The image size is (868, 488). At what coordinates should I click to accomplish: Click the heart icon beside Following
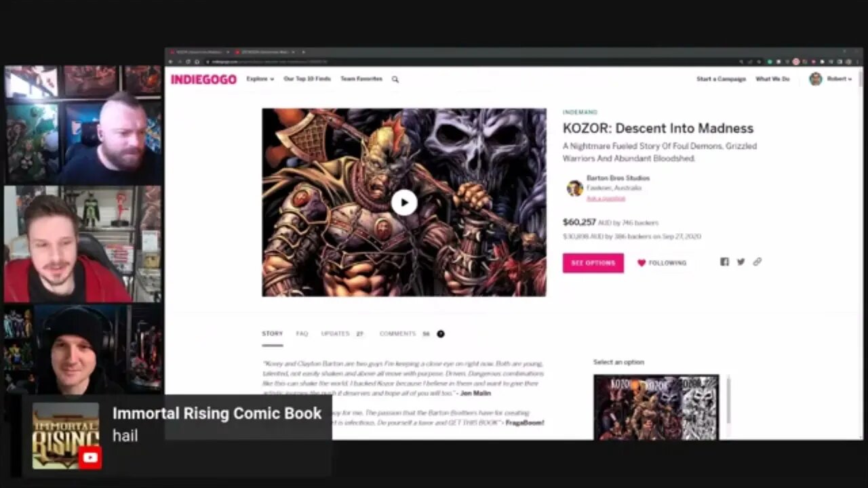pyautogui.click(x=642, y=263)
